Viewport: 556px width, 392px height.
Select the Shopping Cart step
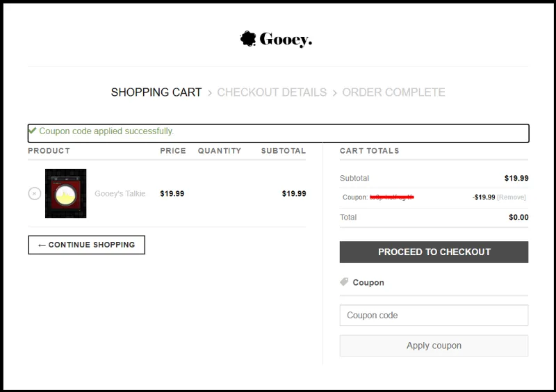[156, 92]
